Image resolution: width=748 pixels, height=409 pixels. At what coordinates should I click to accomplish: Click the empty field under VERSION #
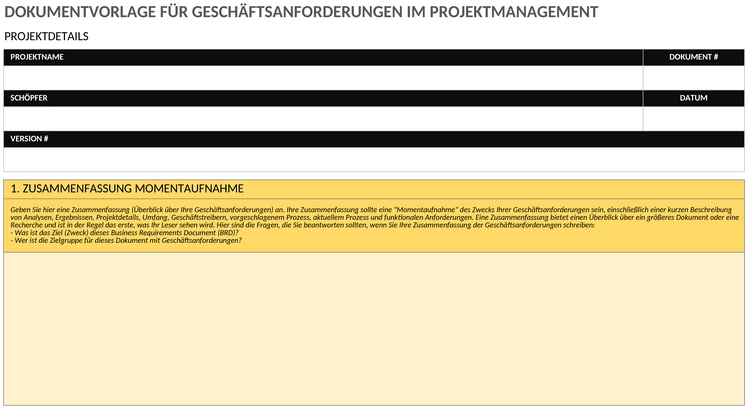point(374,159)
